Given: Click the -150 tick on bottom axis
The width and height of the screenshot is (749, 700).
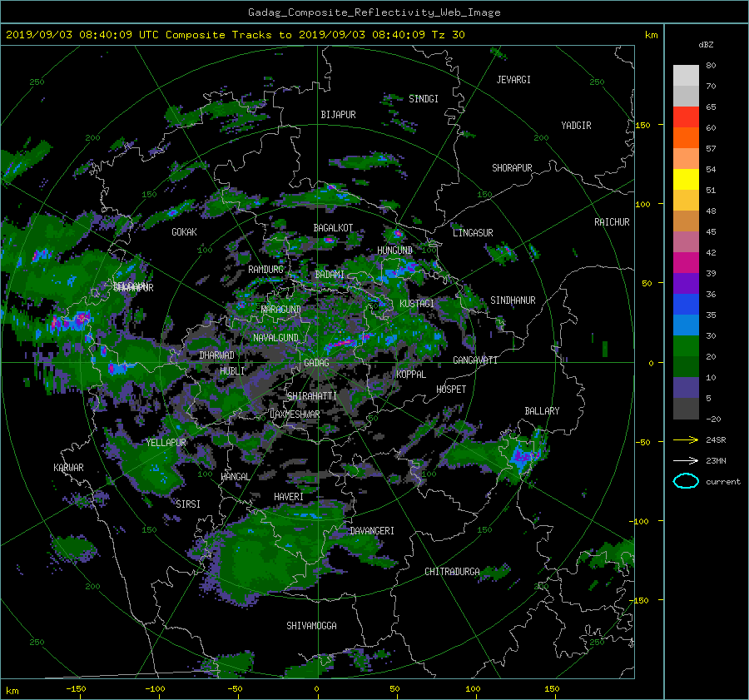Looking at the screenshot, I should [x=76, y=689].
